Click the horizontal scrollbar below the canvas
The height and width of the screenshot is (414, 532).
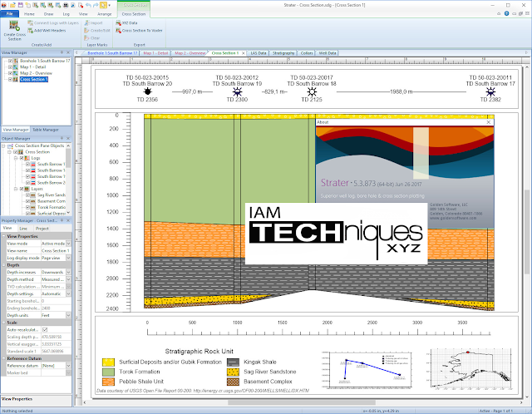tap(302, 402)
